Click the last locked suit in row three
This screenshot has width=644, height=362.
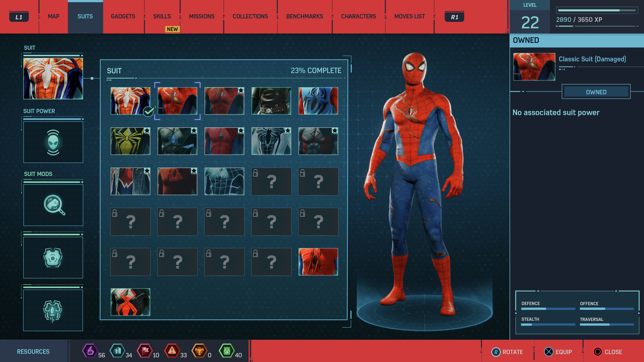click(x=318, y=181)
